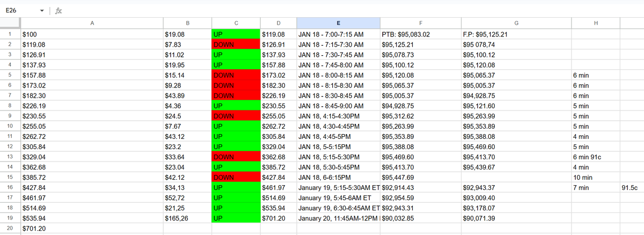Click cell 'F.P: $95,125.21'
The image size is (644, 235).
516,34
